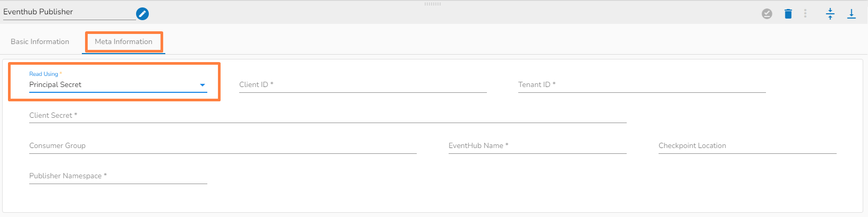Click the Publisher Namespace input field
The width and height of the screenshot is (868, 217).
pyautogui.click(x=118, y=176)
